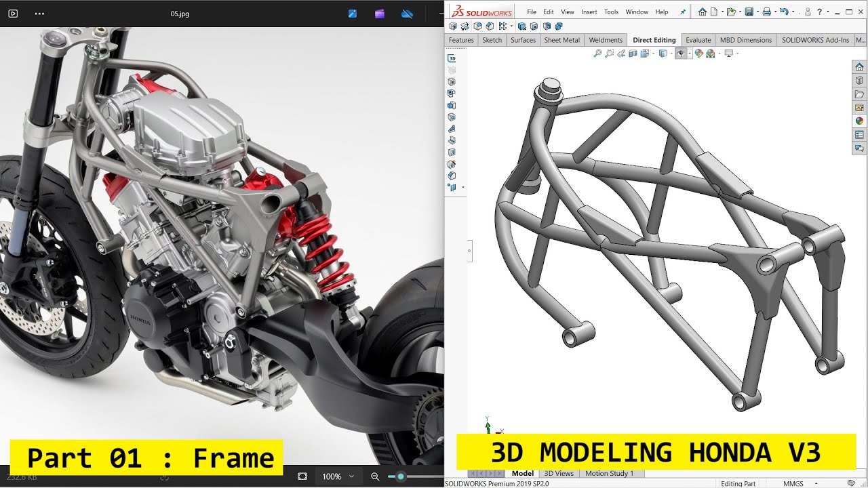
Task: Click the fit-to-window icon in photo viewer
Action: (x=302, y=476)
